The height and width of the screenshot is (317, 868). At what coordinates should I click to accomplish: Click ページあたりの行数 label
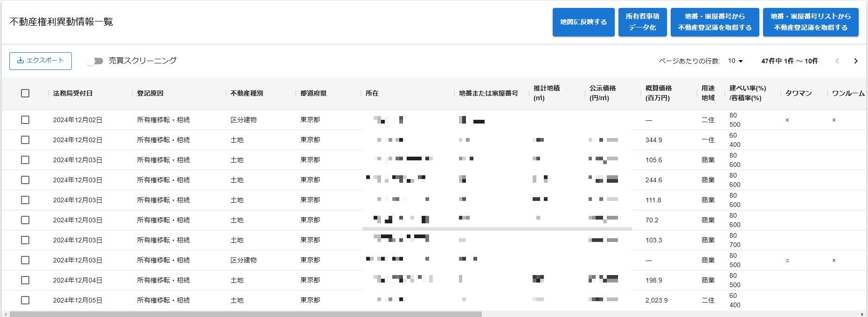click(x=689, y=61)
